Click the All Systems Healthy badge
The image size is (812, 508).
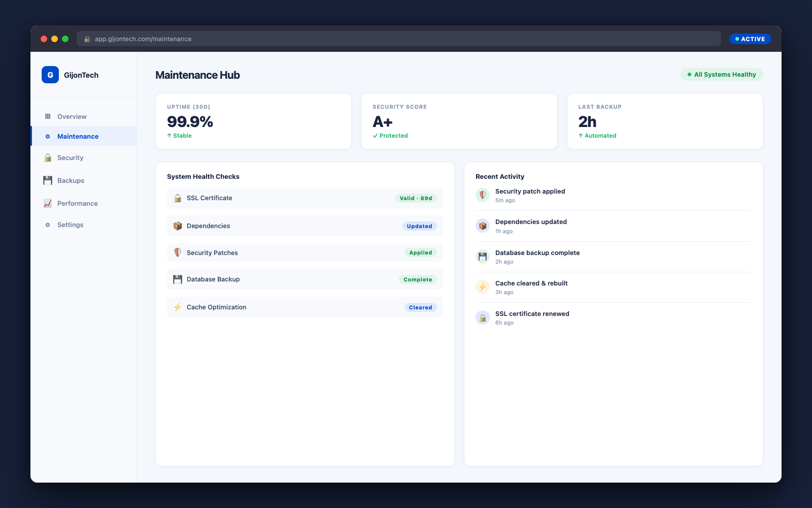(x=722, y=75)
